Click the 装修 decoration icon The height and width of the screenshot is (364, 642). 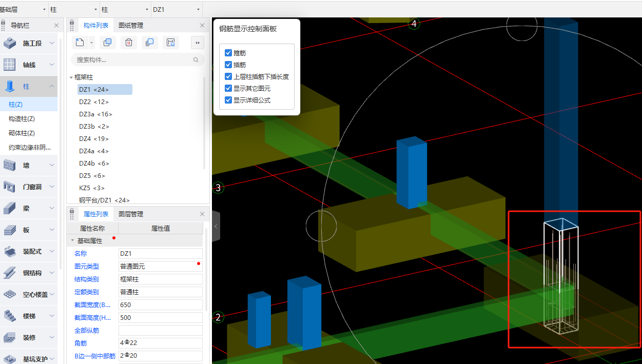(x=10, y=338)
